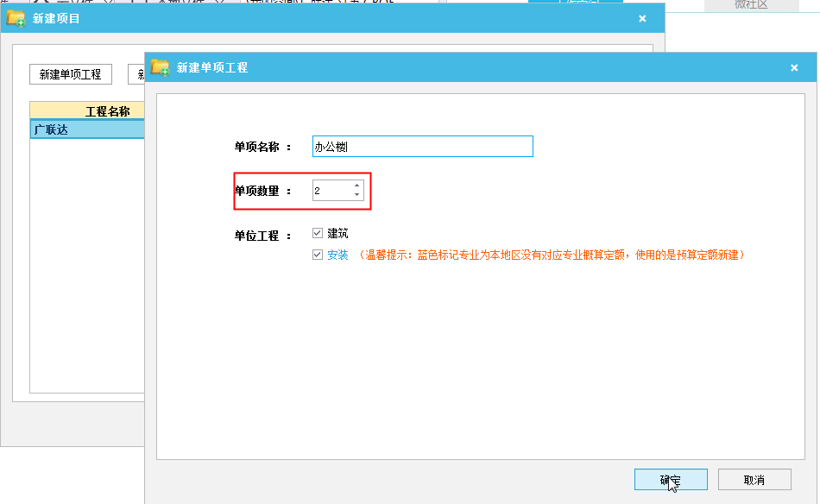The image size is (820, 504).
Task: Close the 新建项目 window
Action: [x=642, y=18]
